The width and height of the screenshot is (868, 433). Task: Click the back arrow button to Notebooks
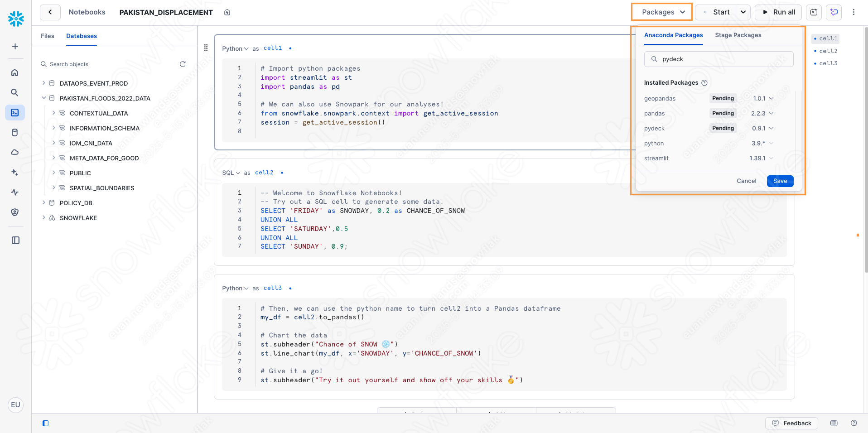pyautogui.click(x=50, y=12)
